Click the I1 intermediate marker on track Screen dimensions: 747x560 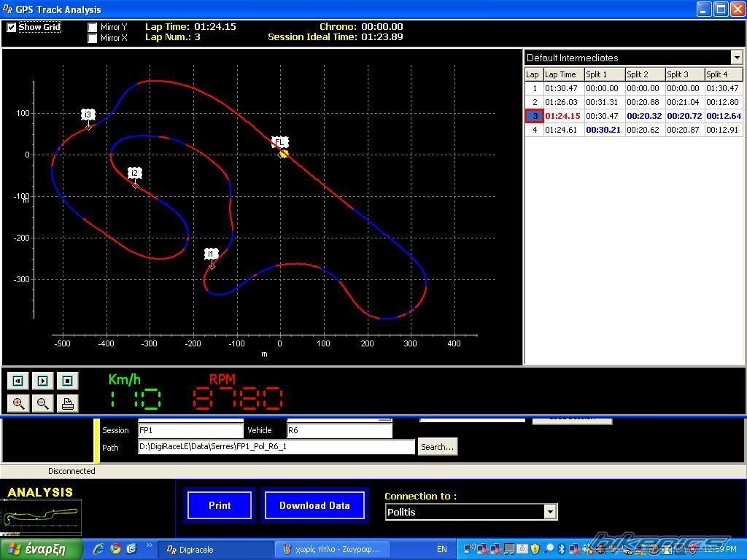coord(211,254)
